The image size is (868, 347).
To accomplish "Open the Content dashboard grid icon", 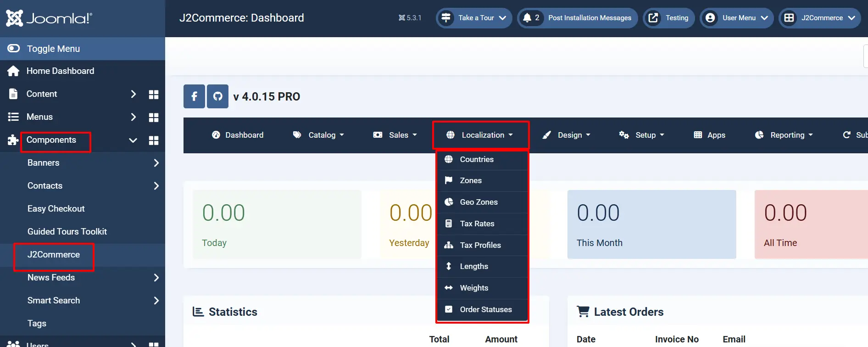I will click(x=154, y=95).
